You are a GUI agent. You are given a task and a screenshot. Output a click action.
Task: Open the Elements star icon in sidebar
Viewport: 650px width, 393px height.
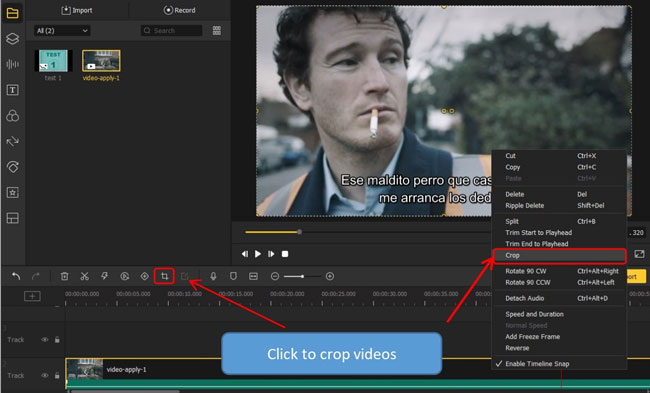click(x=12, y=192)
